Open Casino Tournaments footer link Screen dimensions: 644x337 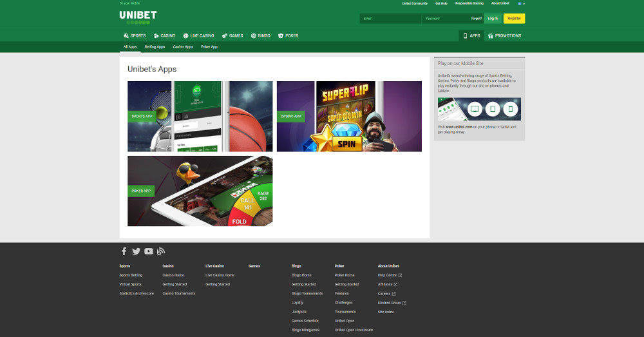tap(179, 293)
